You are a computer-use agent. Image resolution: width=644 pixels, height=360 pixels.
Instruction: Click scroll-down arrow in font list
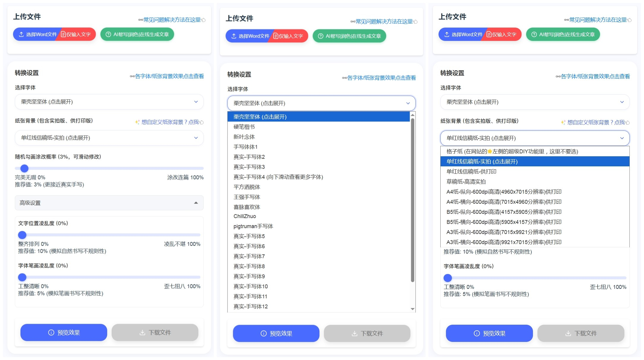[x=412, y=309]
